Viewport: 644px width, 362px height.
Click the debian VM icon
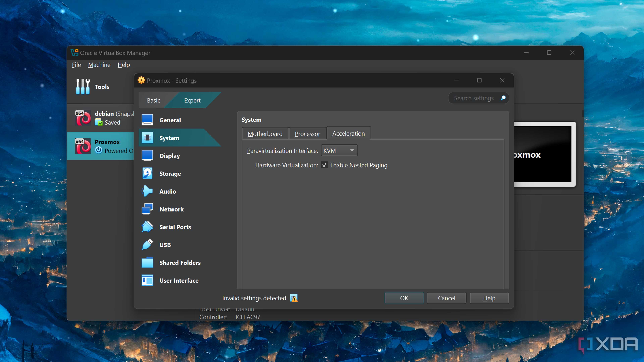pos(83,118)
